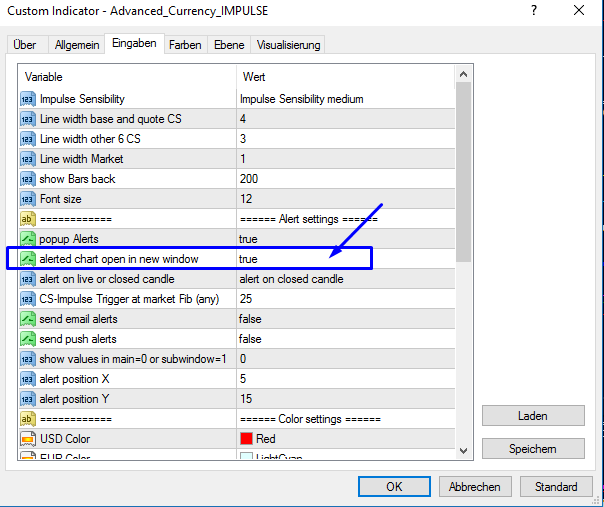Click green icon beside alerted chart open in new window

28,259
